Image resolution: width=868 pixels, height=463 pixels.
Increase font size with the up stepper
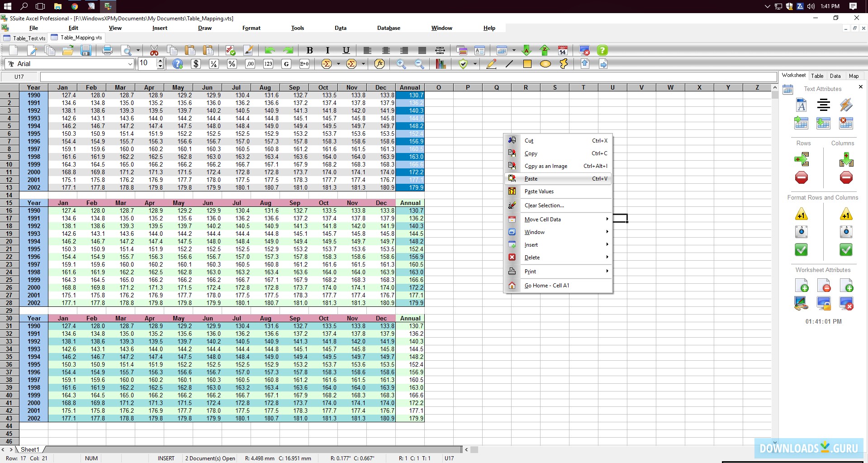click(x=159, y=61)
